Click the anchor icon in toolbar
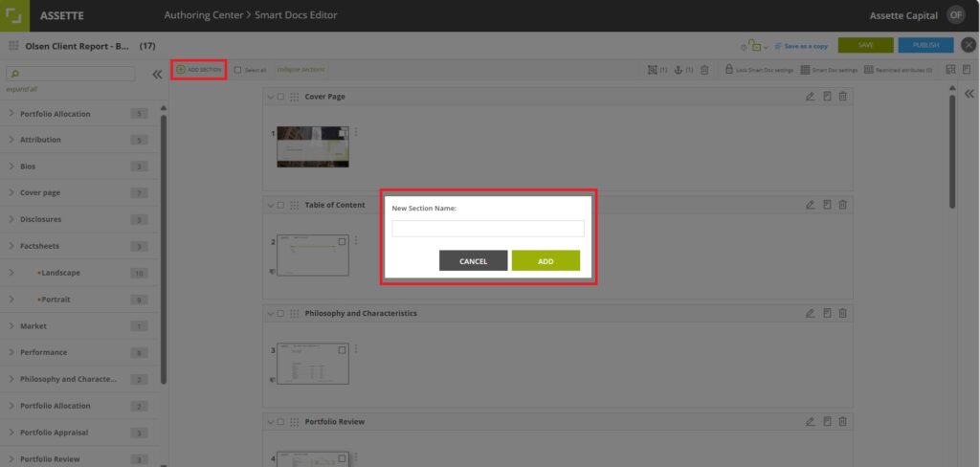Screen dimensions: 980x467 (x=679, y=70)
